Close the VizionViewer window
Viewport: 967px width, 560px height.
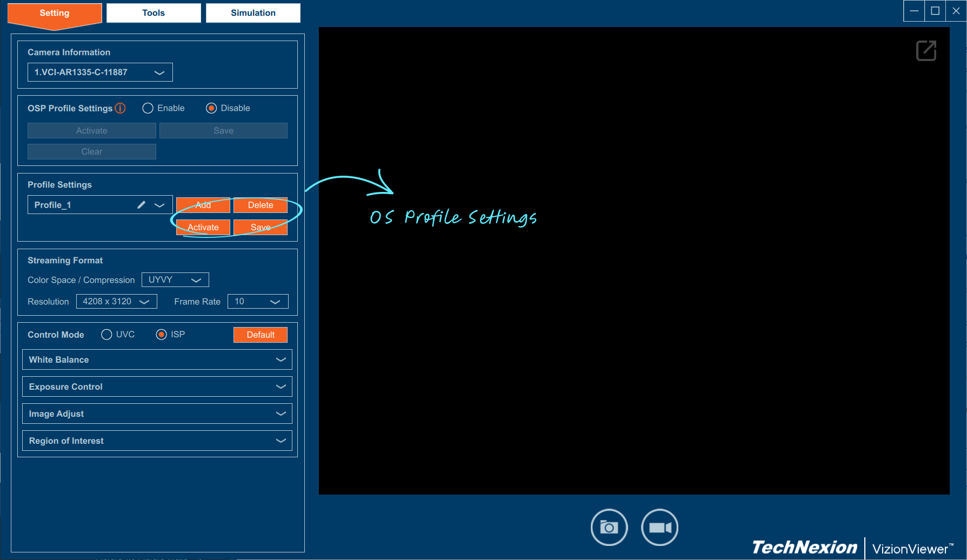click(x=956, y=11)
